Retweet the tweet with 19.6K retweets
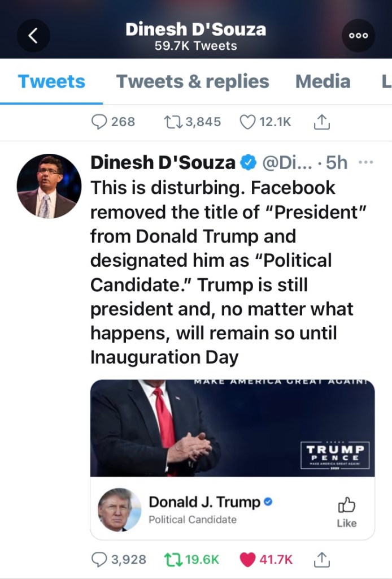The width and height of the screenshot is (392, 579). point(171,560)
